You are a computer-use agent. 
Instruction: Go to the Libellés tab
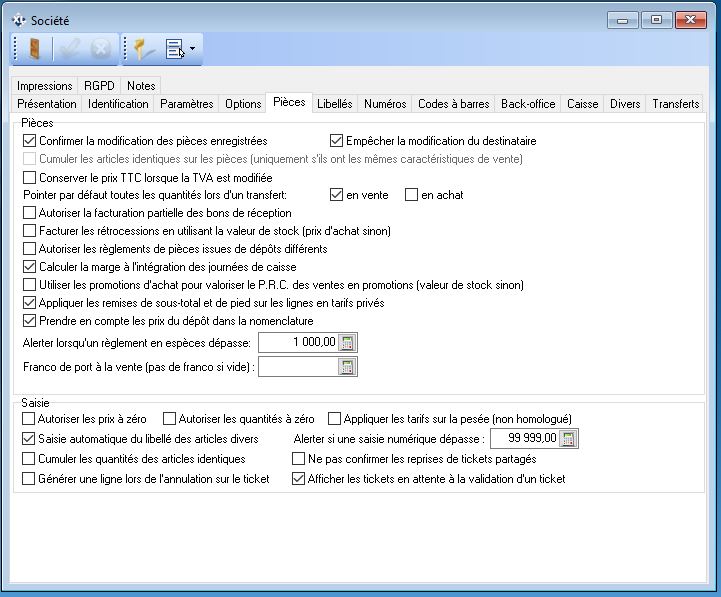point(335,104)
